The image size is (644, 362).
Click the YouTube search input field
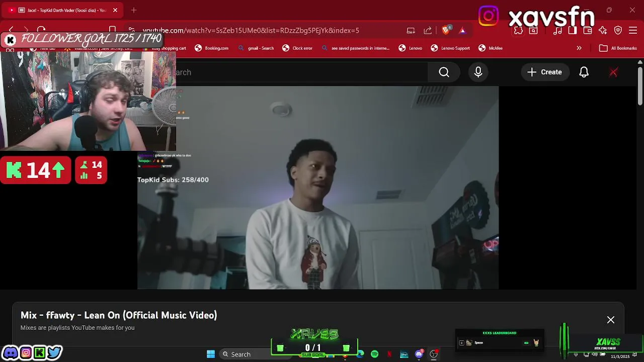click(302, 72)
